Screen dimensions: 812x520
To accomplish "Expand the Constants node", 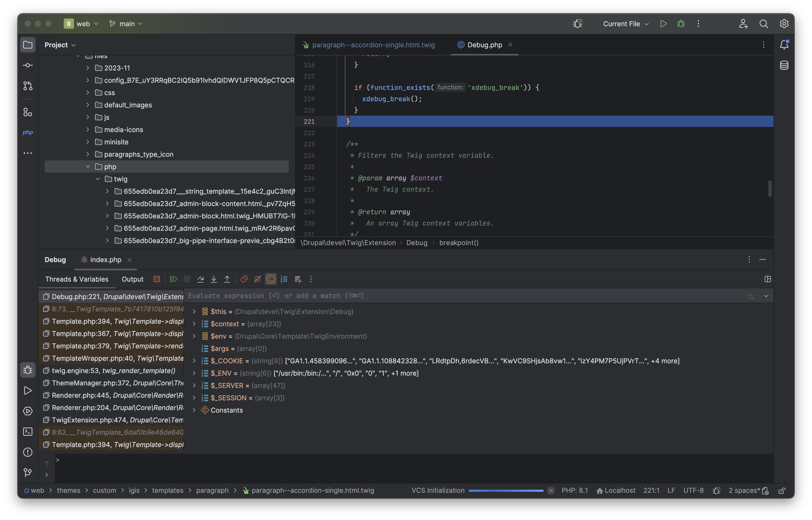I will (x=194, y=410).
